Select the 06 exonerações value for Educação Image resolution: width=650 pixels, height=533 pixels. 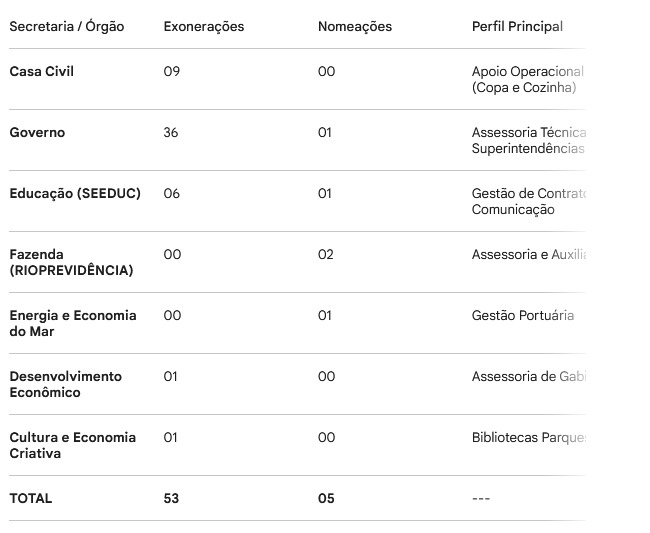pos(172,194)
